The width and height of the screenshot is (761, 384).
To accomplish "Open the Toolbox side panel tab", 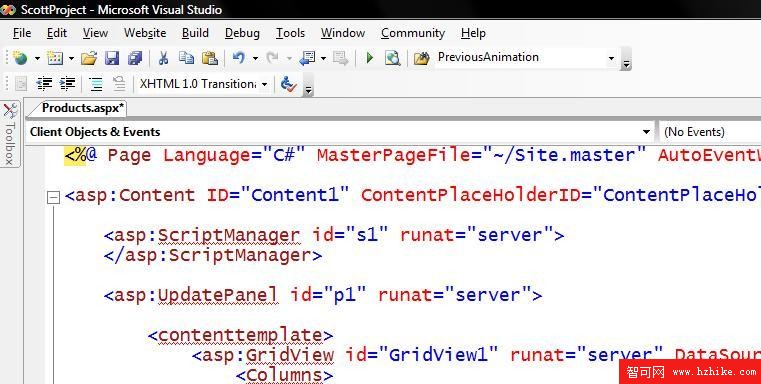I will pos(10,134).
